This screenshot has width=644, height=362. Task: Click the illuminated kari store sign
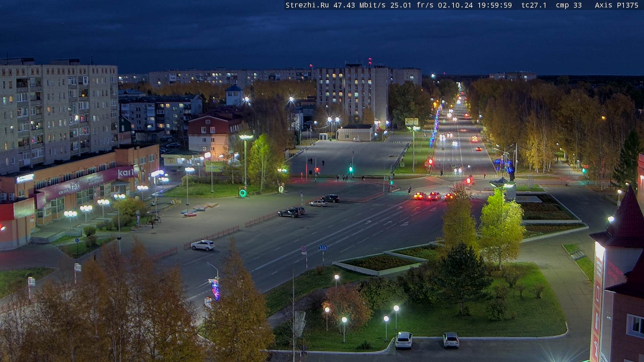(x=126, y=173)
